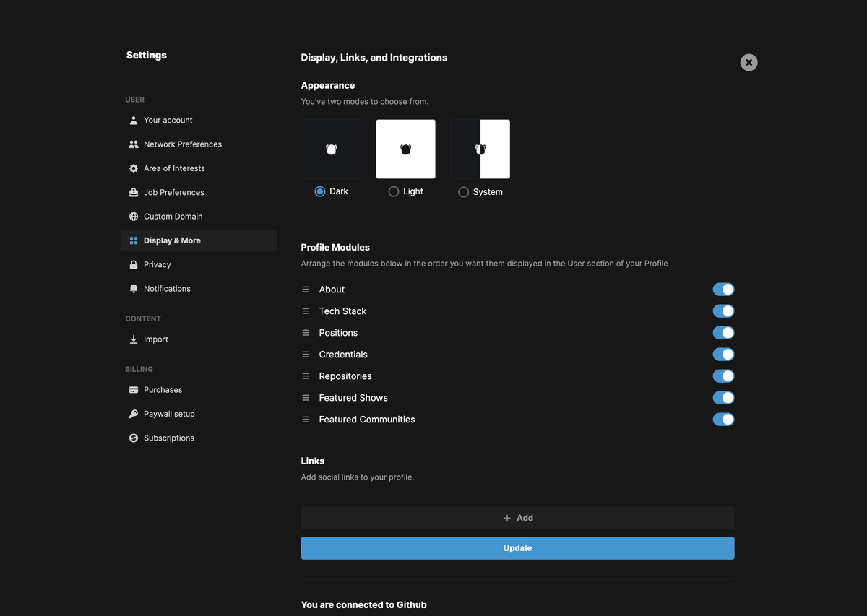The image size is (867, 616).
Task: Open the Subscriptions settings page
Action: click(x=168, y=438)
